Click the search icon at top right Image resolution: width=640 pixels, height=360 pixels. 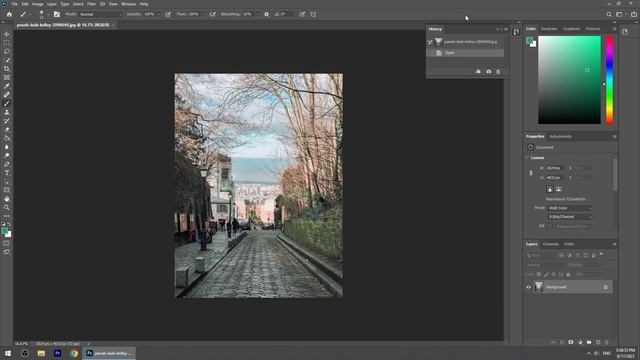click(609, 14)
